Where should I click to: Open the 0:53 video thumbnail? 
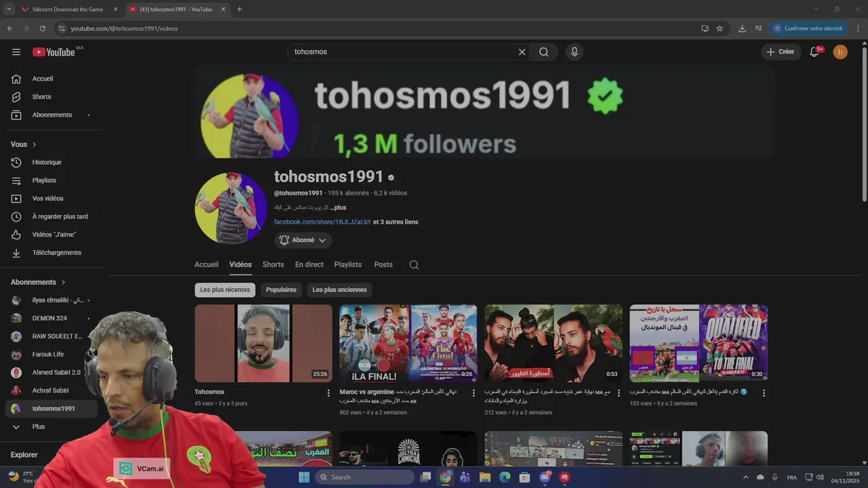[x=553, y=343]
